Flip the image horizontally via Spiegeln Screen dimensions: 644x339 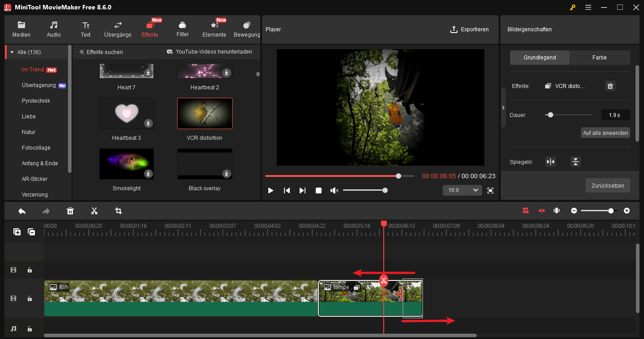pos(551,162)
